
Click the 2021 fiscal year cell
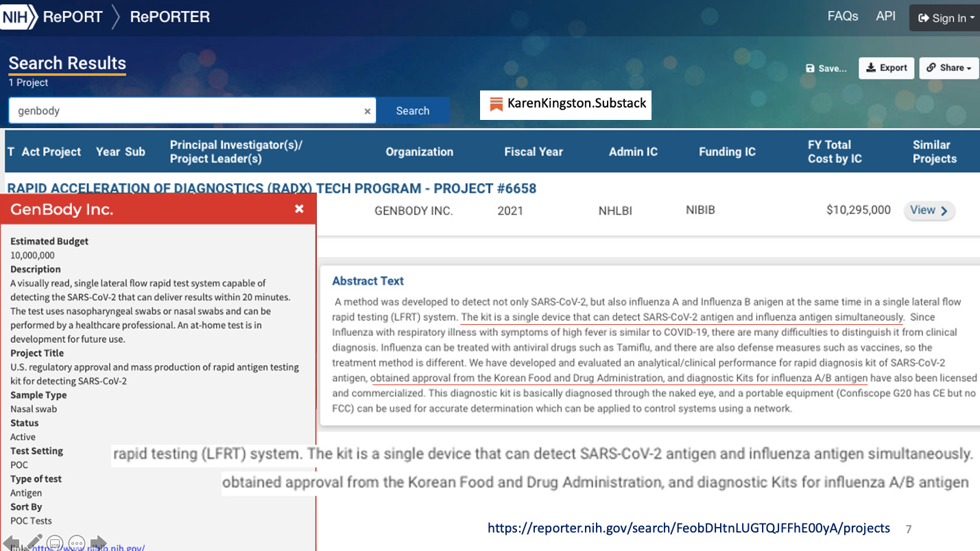pos(510,211)
